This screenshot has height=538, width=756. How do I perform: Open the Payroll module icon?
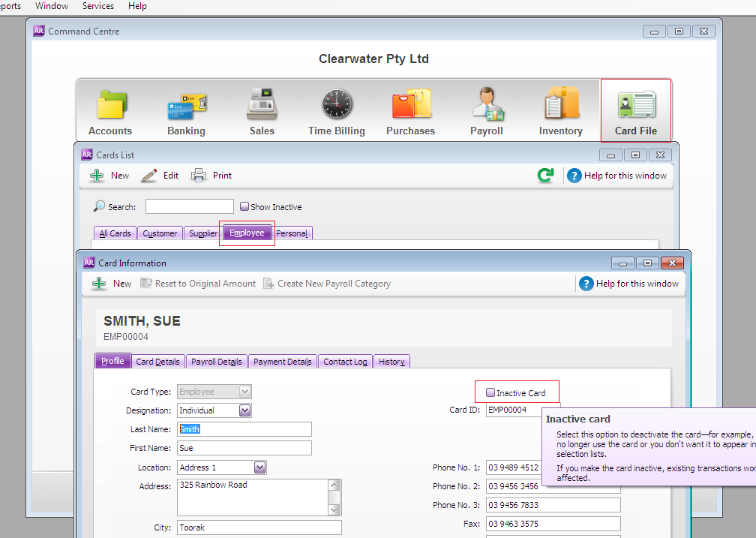point(487,104)
